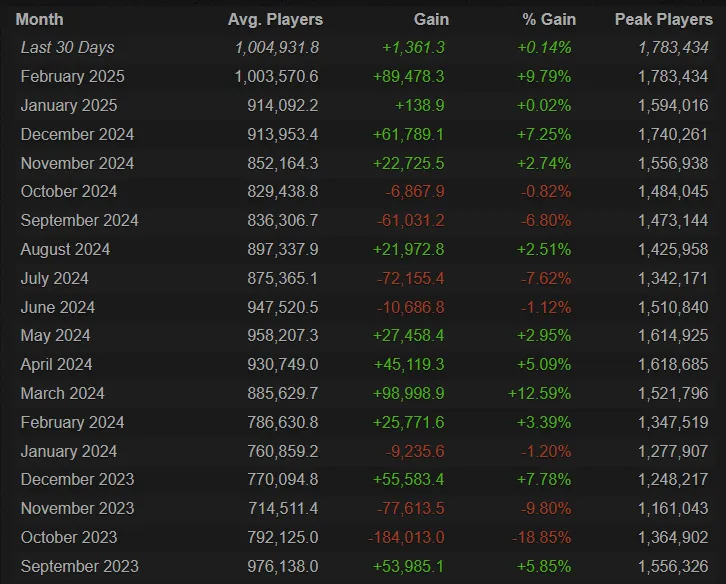
Task: Click January 2025 average players value
Action: 282,106
